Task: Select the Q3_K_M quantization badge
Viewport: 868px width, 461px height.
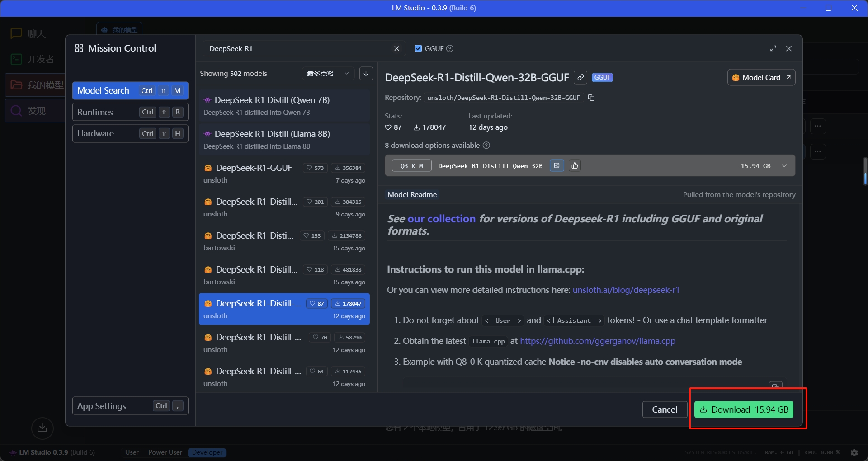Action: point(411,166)
